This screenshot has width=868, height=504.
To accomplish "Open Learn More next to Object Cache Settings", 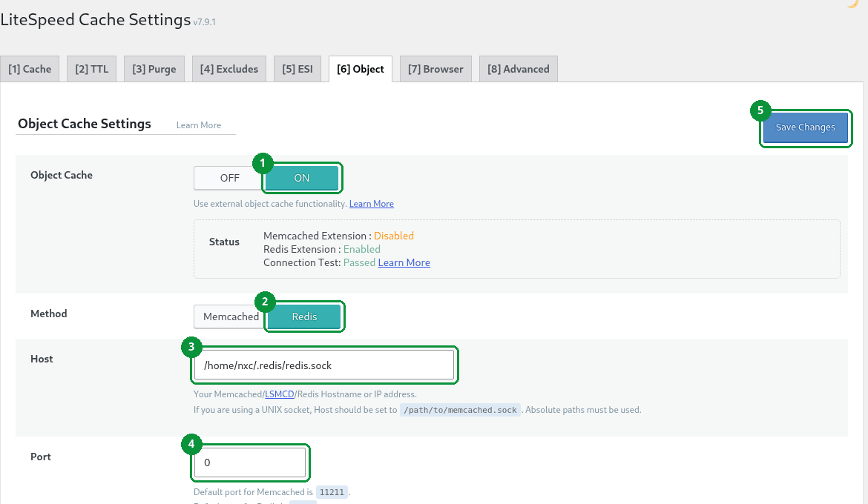I will (199, 125).
